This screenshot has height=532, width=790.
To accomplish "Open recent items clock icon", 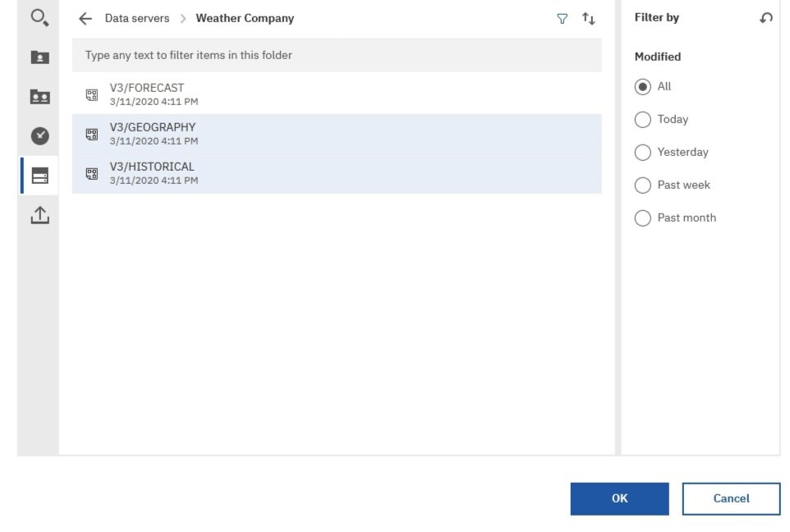I will [39, 136].
